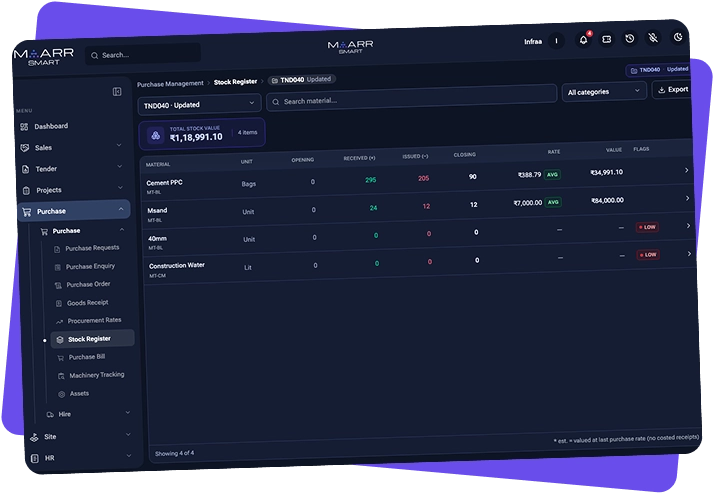Image resolution: width=715 pixels, height=494 pixels.
Task: Toggle dark mode moon icon
Action: [678, 37]
